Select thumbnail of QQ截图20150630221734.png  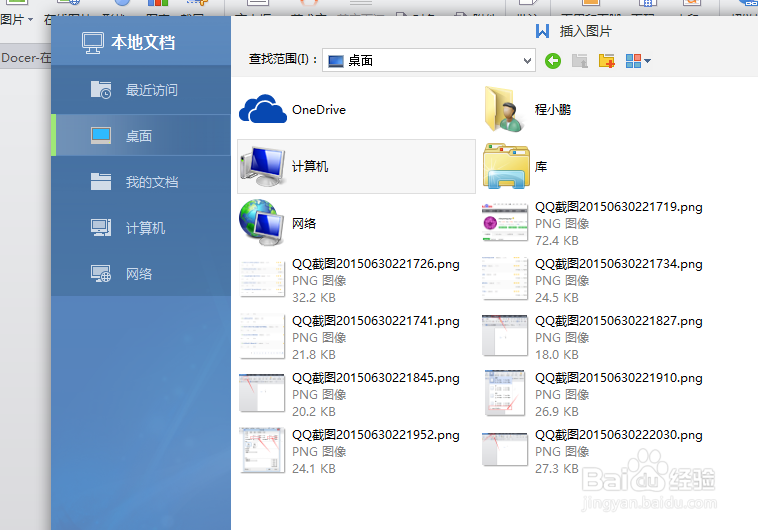pos(505,279)
